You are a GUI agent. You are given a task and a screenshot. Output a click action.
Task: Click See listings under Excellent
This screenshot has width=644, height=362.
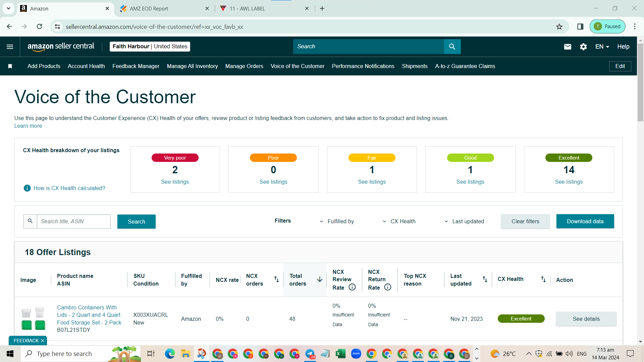569,182
